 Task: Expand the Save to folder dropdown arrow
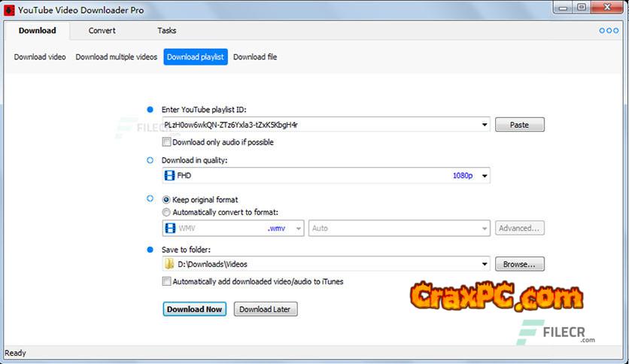tap(485, 264)
